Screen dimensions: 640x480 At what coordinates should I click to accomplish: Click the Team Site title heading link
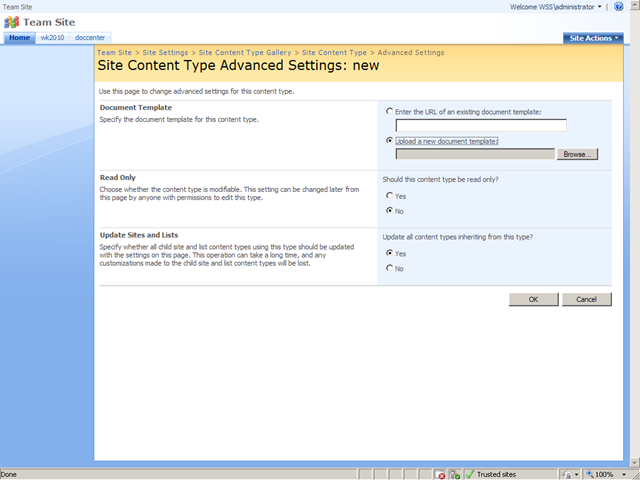49,22
